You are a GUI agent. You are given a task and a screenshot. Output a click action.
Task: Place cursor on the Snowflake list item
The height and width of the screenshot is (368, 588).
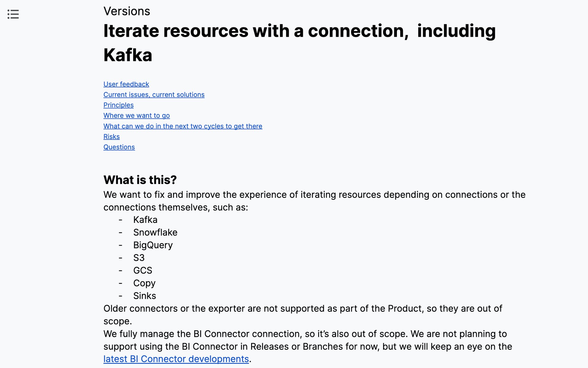(155, 232)
